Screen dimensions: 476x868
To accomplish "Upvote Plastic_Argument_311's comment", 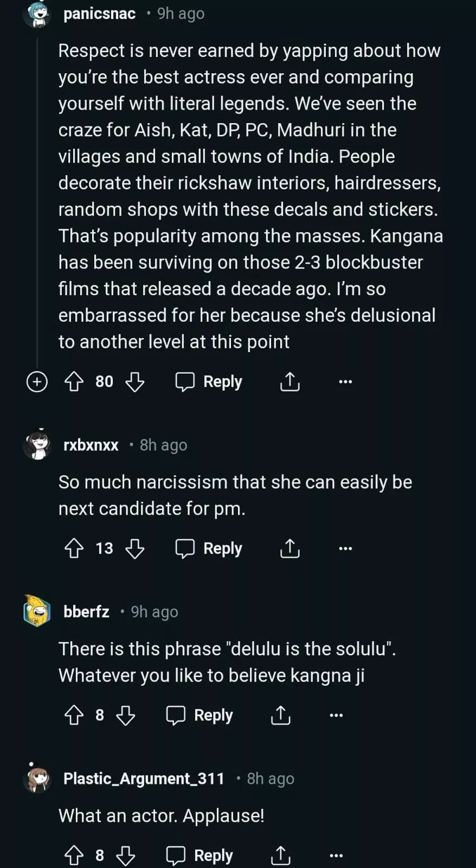I will point(74,856).
